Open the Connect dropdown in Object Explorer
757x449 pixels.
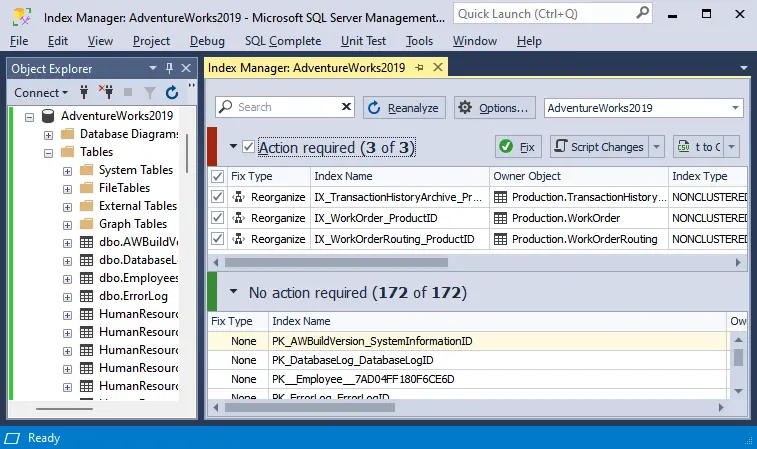tap(41, 92)
